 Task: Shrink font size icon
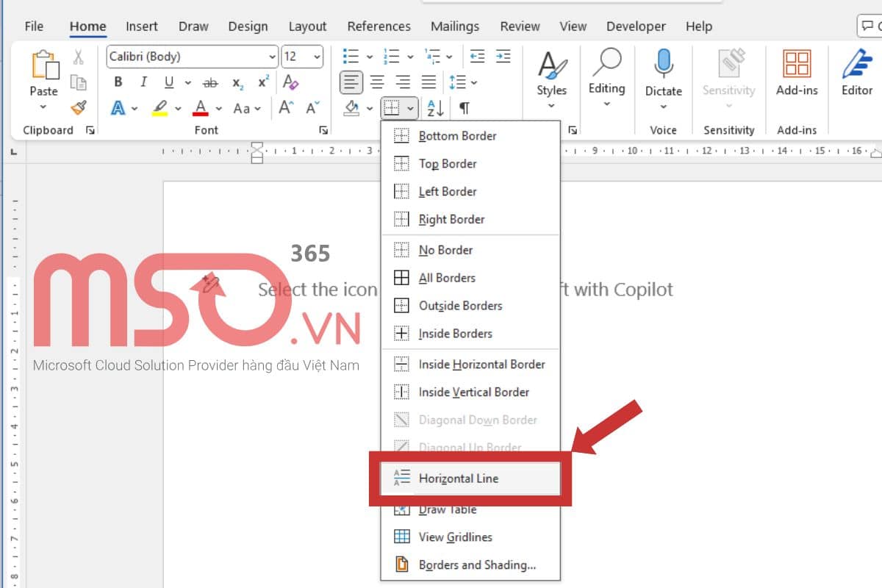(x=312, y=108)
